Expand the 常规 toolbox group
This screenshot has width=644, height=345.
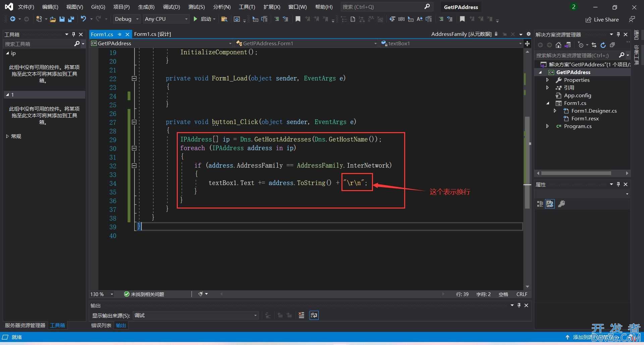coord(7,136)
